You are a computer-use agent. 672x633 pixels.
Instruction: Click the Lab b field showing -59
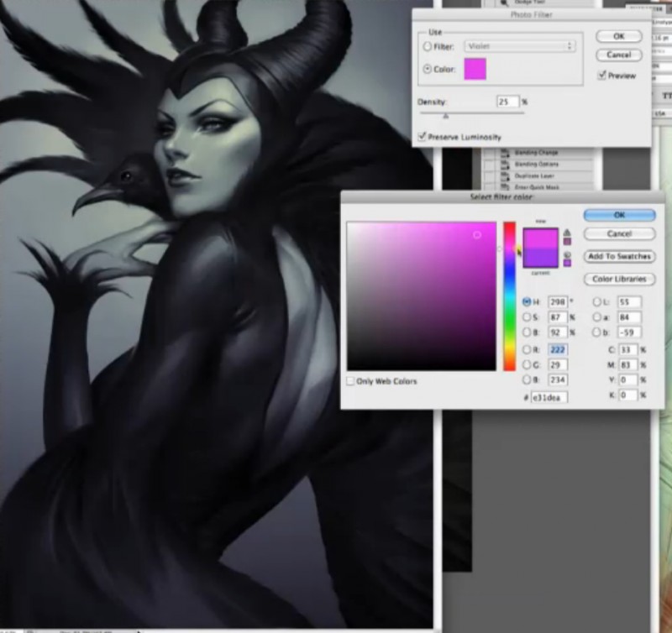(629, 332)
